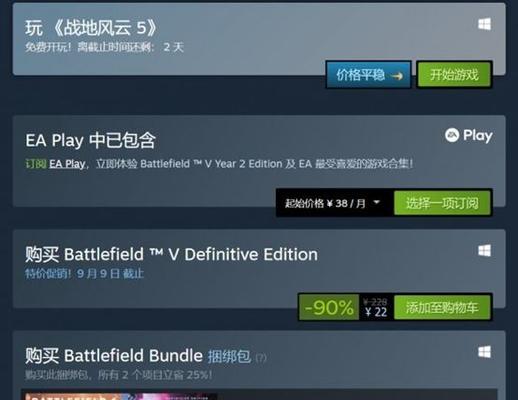Open the bundle question-mark help icon
This screenshot has width=518, height=400.
pyautogui.click(x=261, y=358)
